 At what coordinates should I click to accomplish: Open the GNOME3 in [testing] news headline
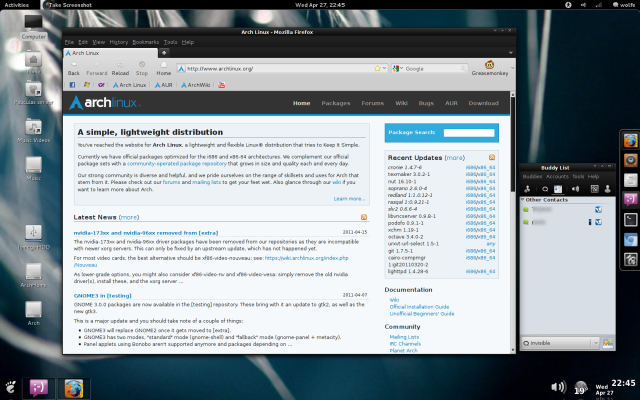pyautogui.click(x=102, y=296)
